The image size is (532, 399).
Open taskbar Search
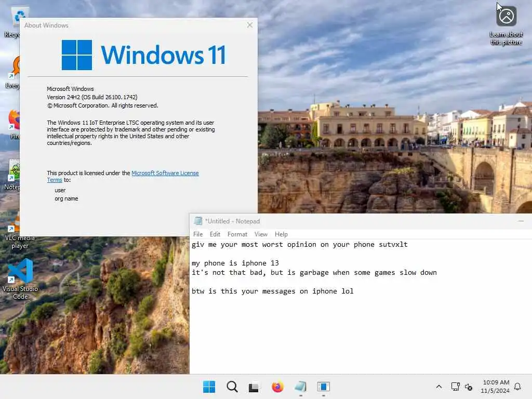tap(232, 387)
